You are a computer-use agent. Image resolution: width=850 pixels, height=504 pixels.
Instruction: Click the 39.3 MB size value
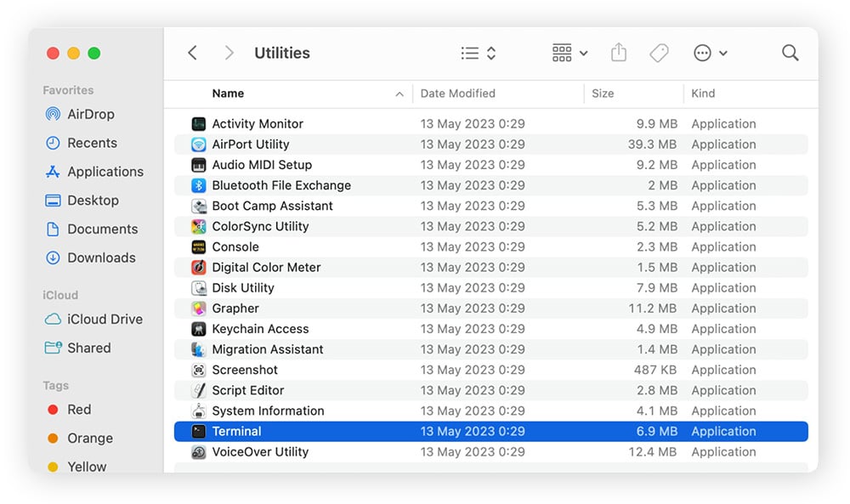tap(653, 144)
